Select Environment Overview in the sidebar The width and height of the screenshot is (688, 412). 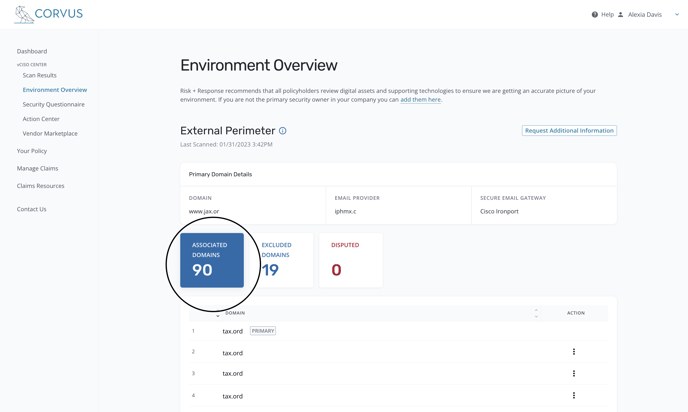click(x=55, y=90)
